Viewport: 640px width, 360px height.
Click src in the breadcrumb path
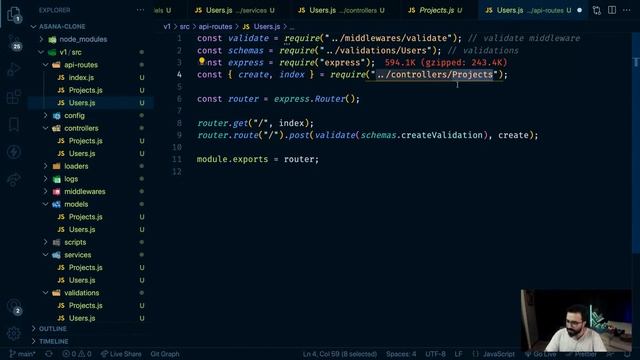click(184, 27)
